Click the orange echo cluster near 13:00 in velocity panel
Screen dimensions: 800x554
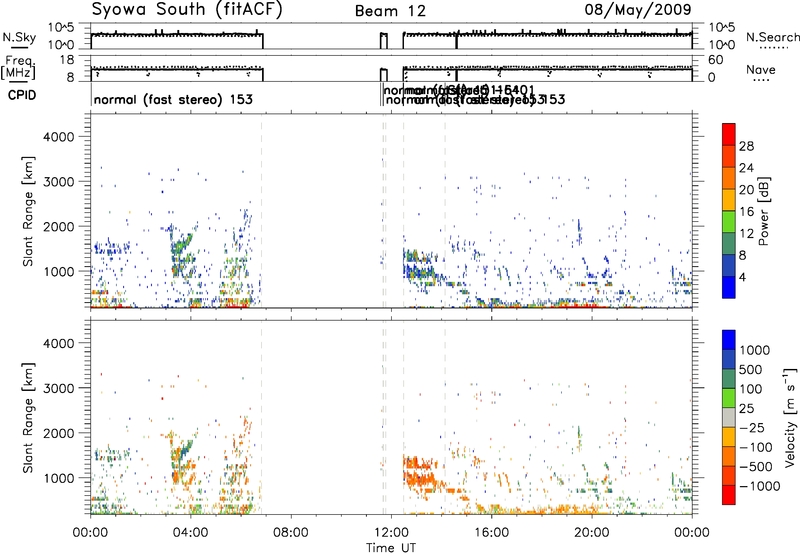(418, 472)
